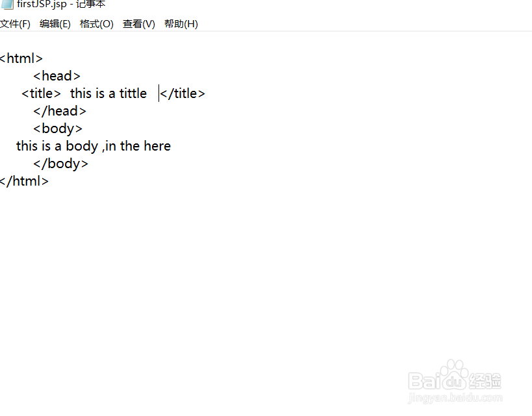
Task: Click the closing </head> tag line
Action: (x=60, y=111)
